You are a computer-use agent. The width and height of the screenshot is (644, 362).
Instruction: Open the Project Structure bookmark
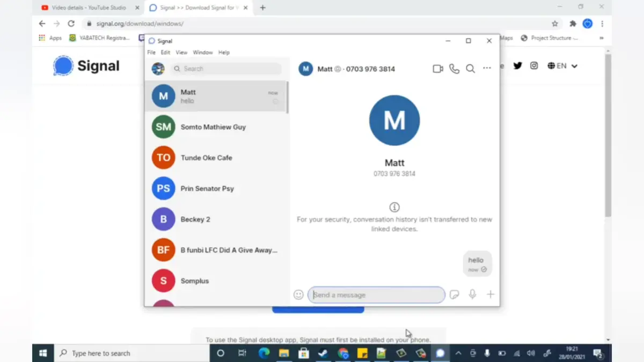point(549,38)
